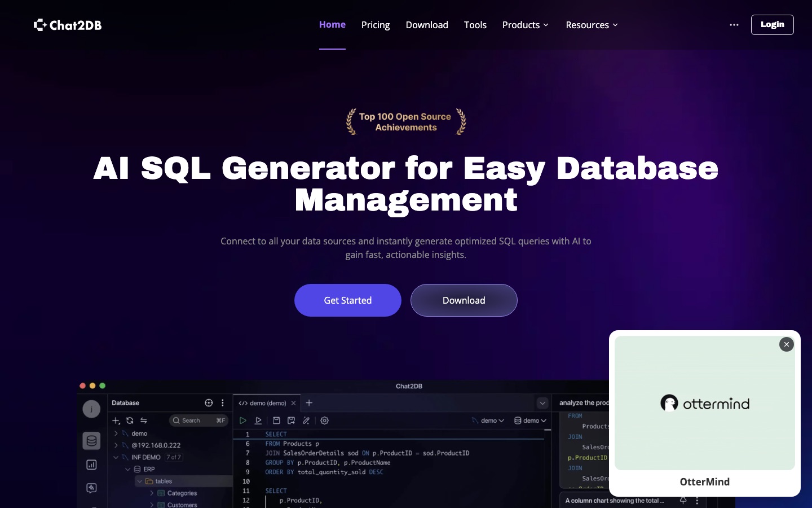Go to the Home nav tab
Screen dimensions: 812x508
[x=332, y=24]
